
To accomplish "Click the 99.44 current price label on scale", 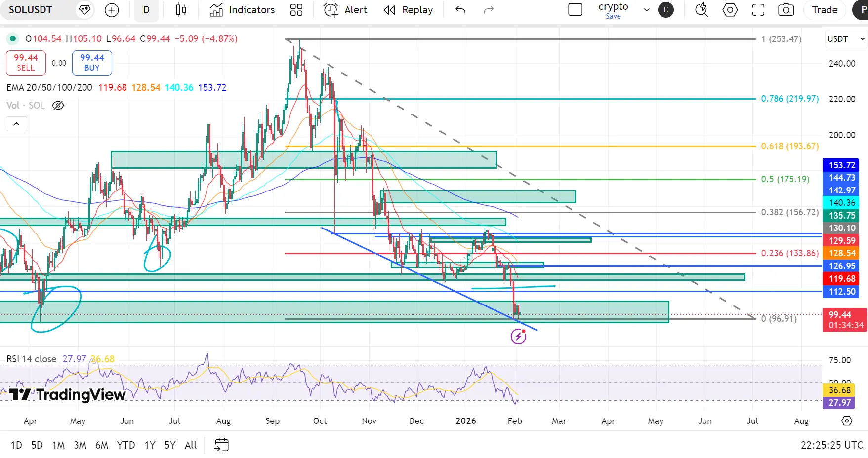I will [x=844, y=320].
